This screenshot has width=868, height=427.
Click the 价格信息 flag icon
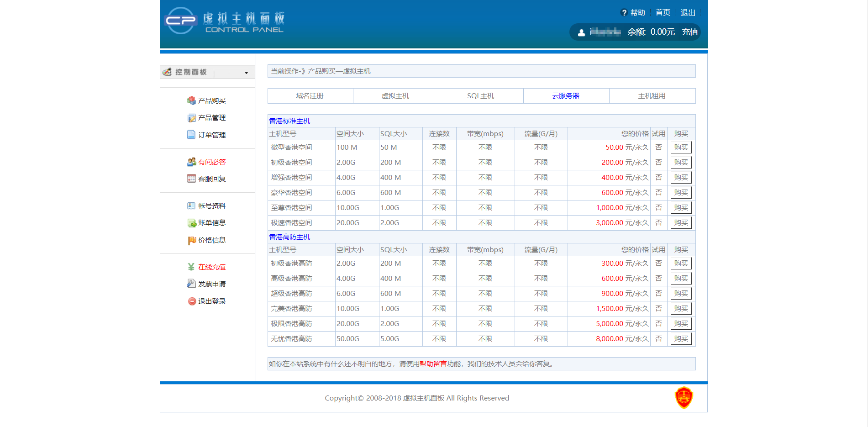(191, 240)
